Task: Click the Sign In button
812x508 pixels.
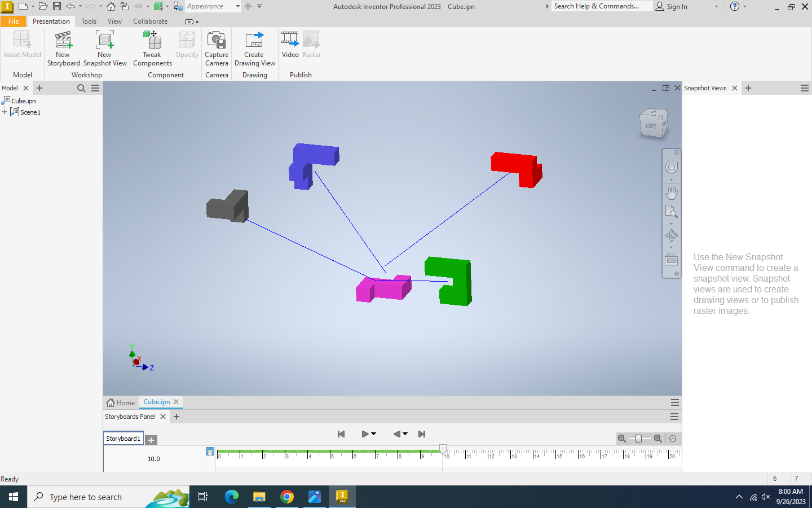Action: (672, 6)
